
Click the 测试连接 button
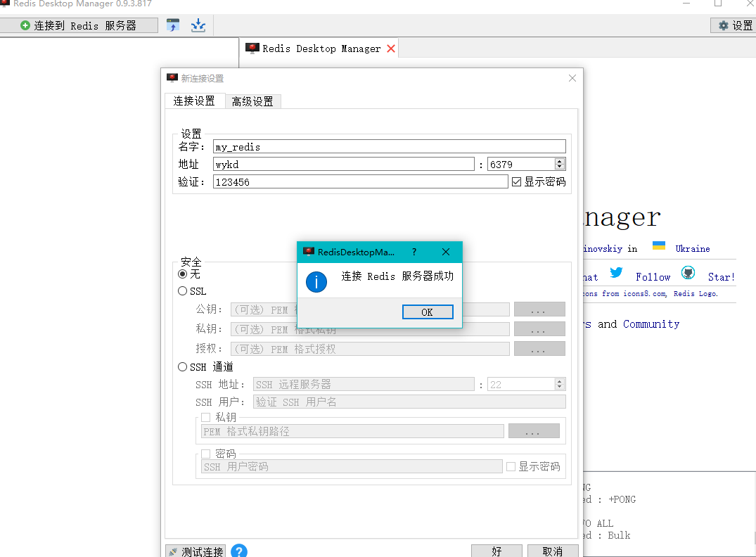196,551
